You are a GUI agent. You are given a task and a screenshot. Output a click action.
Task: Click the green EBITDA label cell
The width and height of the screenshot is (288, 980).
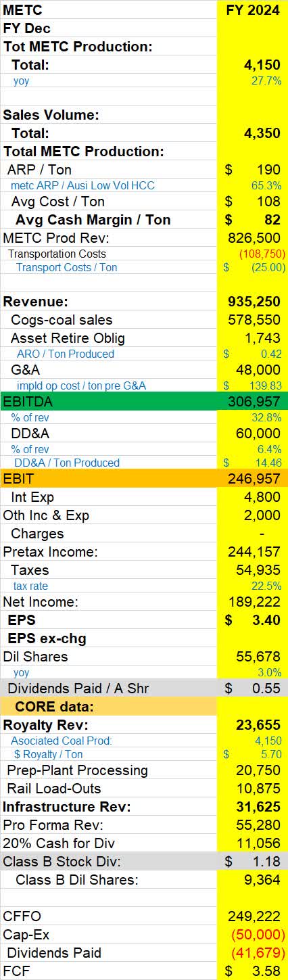coord(109,401)
